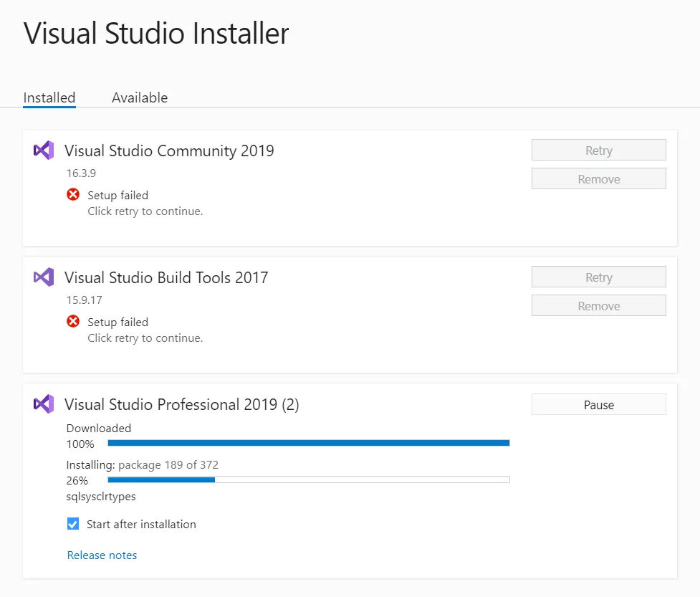
Task: Click the Visual Studio Community 2019 logo icon
Action: pyautogui.click(x=44, y=151)
